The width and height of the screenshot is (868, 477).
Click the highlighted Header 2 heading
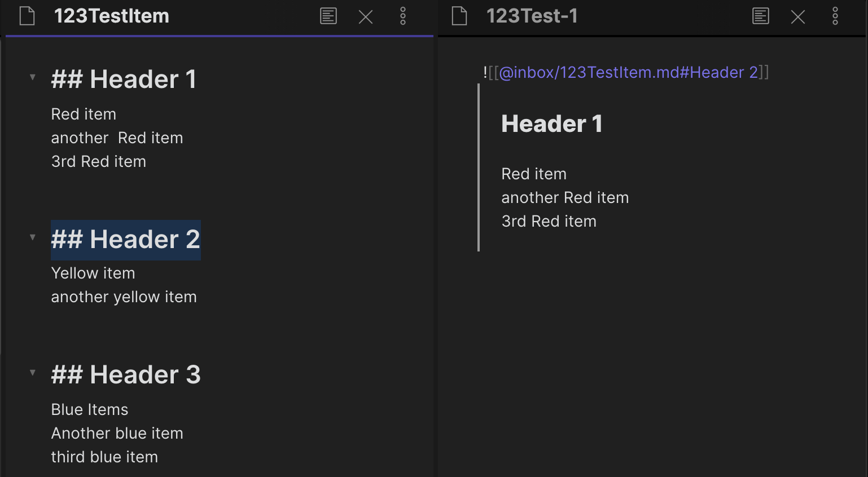125,239
